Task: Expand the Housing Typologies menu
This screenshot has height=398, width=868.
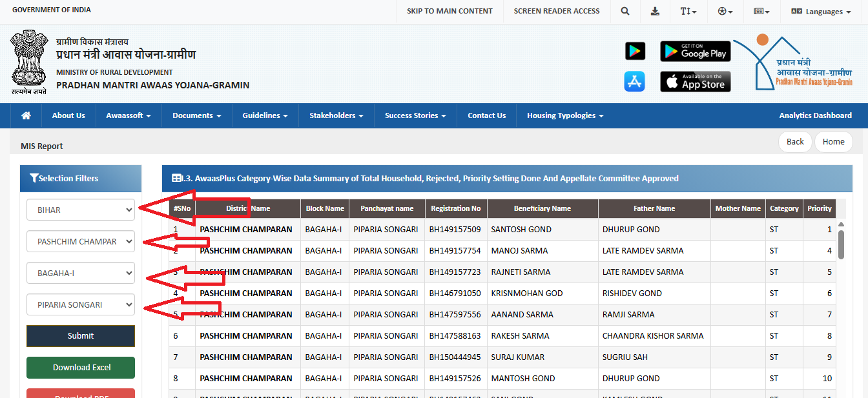Action: pyautogui.click(x=565, y=115)
